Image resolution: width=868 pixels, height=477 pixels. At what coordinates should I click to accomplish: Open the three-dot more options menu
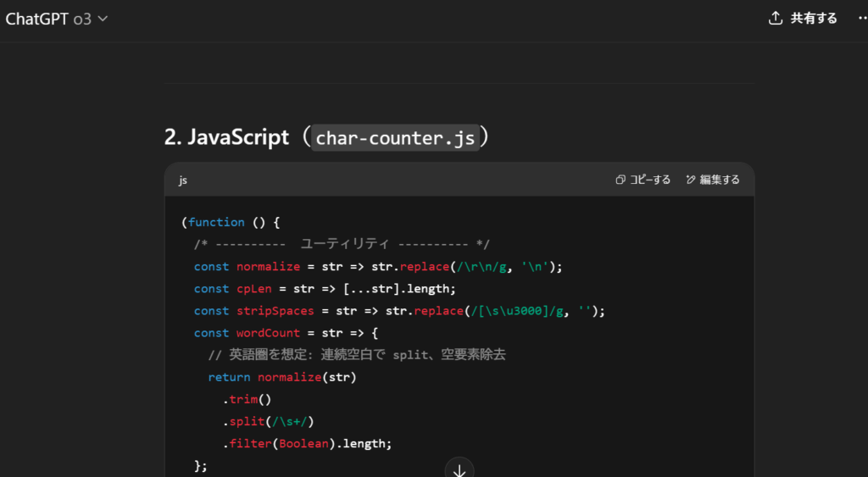pos(862,19)
